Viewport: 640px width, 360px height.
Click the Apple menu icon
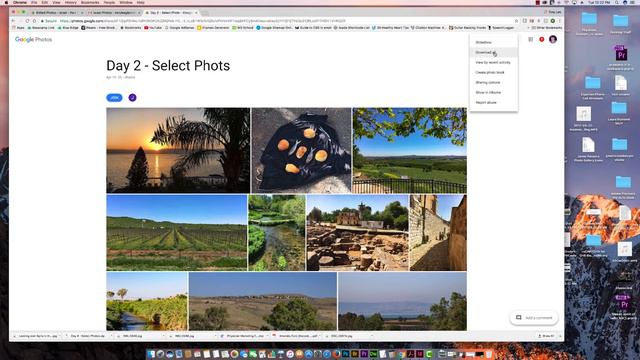pyautogui.click(x=6, y=2)
